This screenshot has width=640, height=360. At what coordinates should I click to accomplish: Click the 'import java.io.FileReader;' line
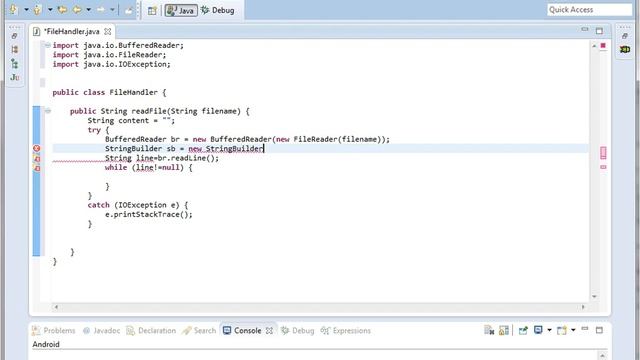[109, 55]
